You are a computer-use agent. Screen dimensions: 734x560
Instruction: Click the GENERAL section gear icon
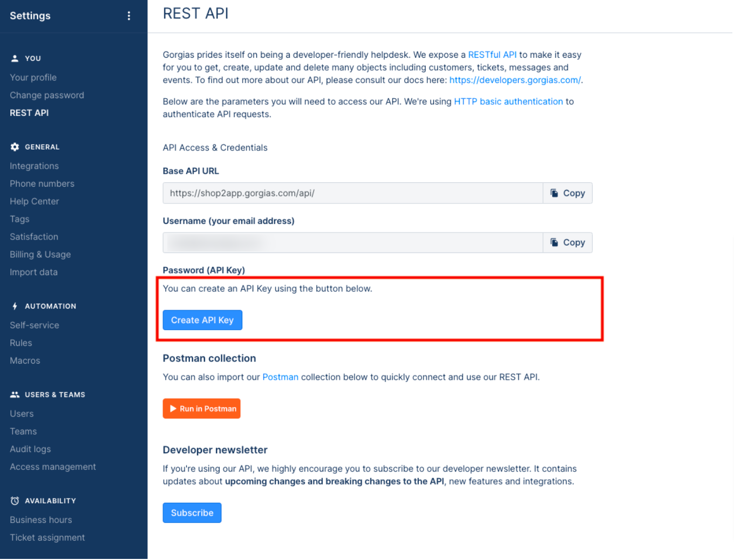click(x=15, y=147)
